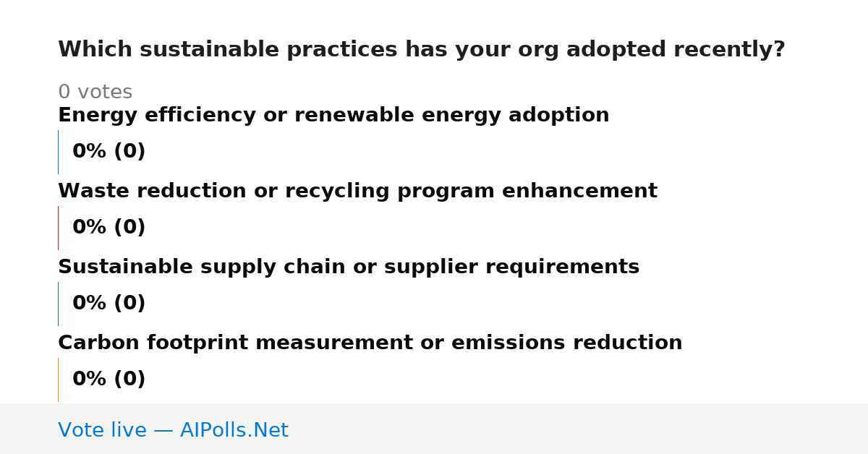
Task: Click 0% (0) under Waste reduction
Action: coord(109,228)
